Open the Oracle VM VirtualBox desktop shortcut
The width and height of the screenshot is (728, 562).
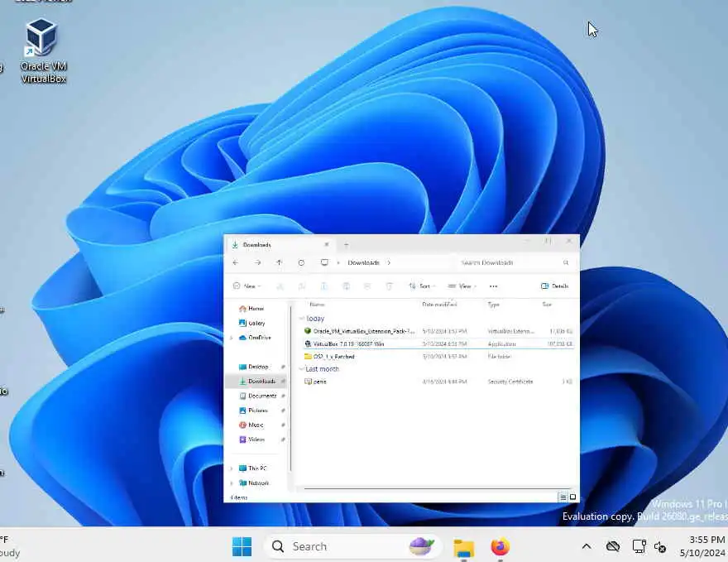pyautogui.click(x=43, y=51)
